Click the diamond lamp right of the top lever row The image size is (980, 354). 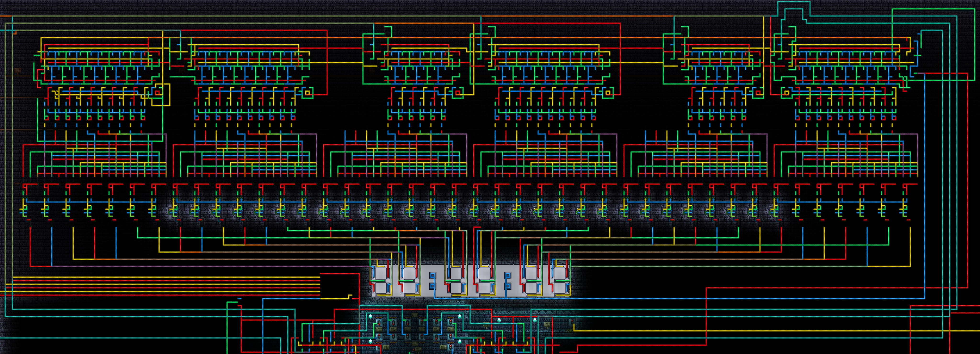tap(459, 316)
